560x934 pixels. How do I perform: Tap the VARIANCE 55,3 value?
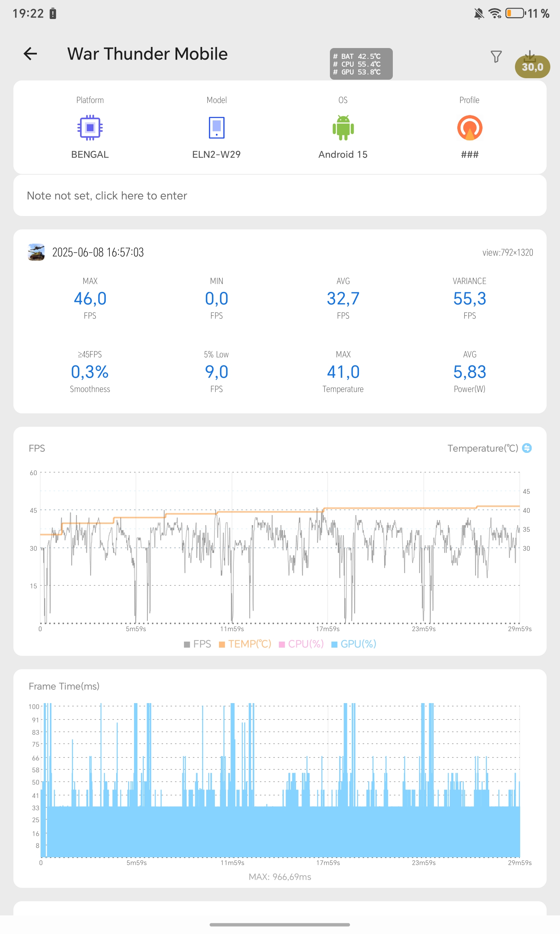tap(470, 299)
